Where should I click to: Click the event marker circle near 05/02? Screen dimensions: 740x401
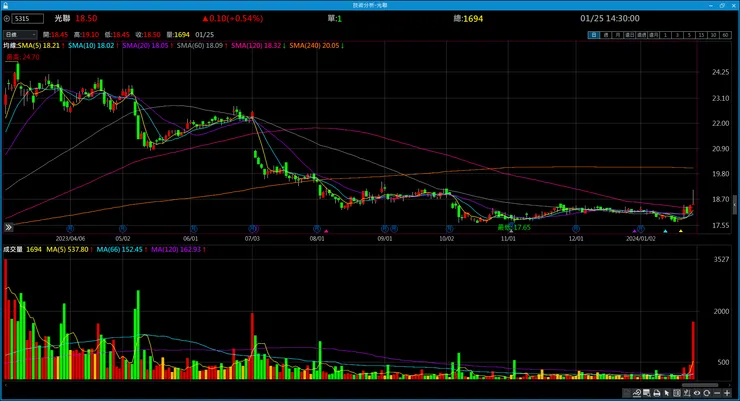coord(123,229)
